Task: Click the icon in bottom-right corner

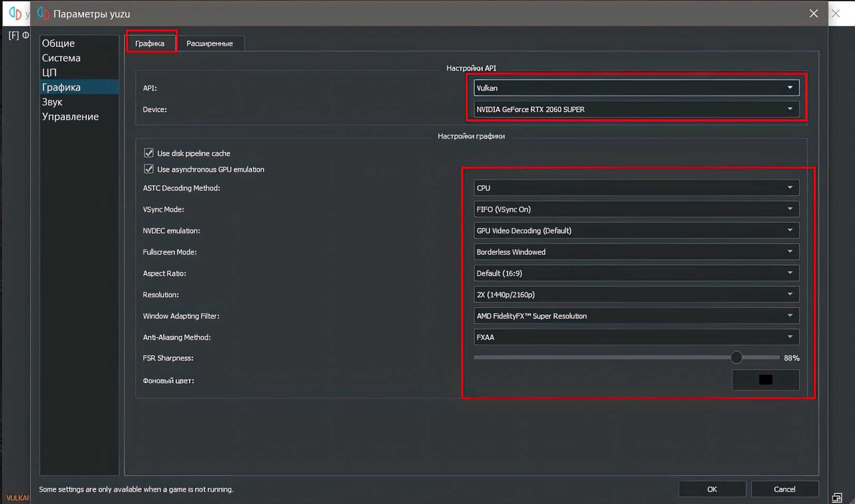Action: pyautogui.click(x=837, y=497)
